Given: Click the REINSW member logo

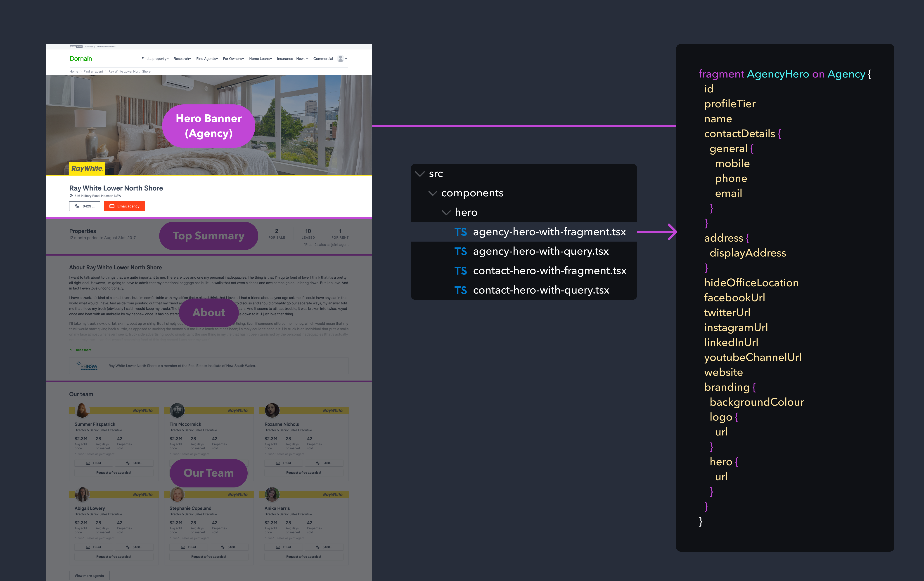Looking at the screenshot, I should pos(88,366).
